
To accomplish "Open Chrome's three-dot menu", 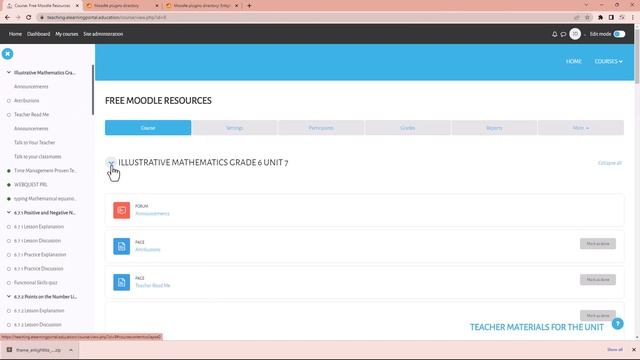I will pyautogui.click(x=633, y=17).
